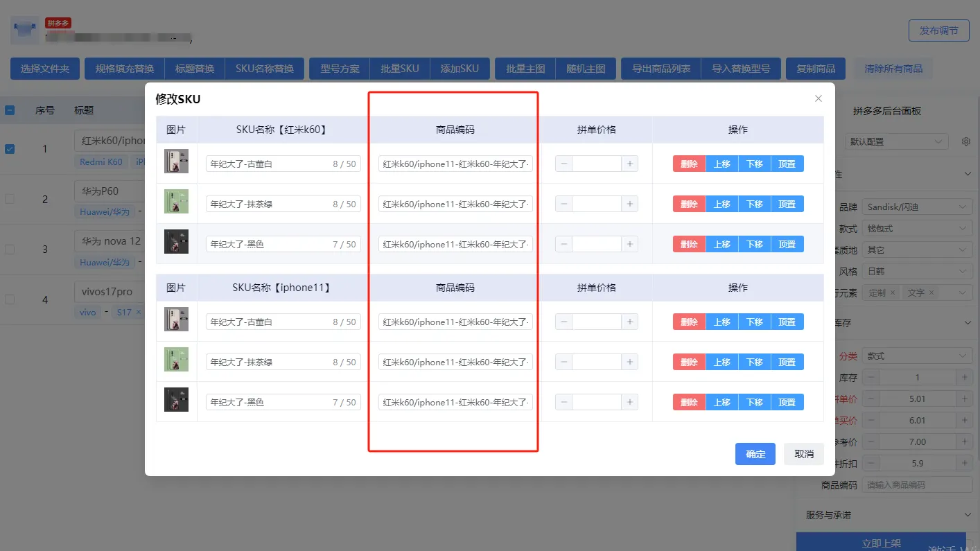Screen dimensions: 980x551
Task: Open the Sandisk/闪迪 brand dropdown
Action: click(x=916, y=207)
